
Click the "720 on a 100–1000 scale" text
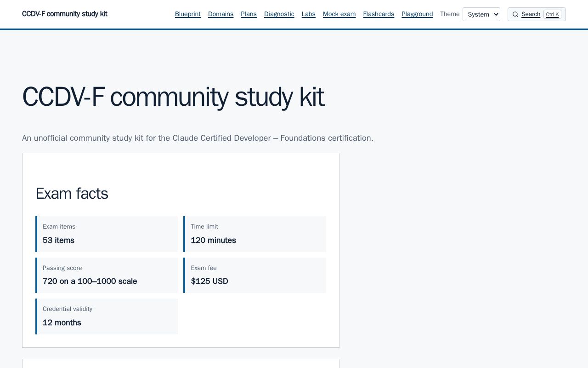coord(90,282)
